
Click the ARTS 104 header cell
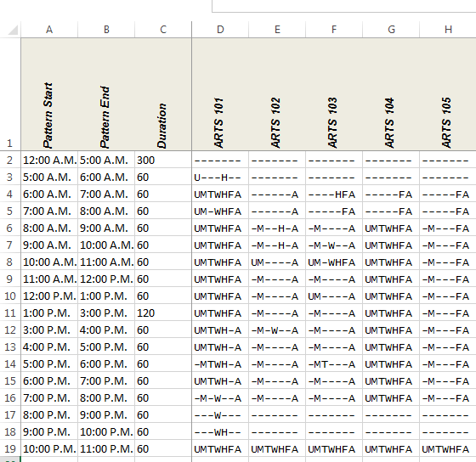391,94
